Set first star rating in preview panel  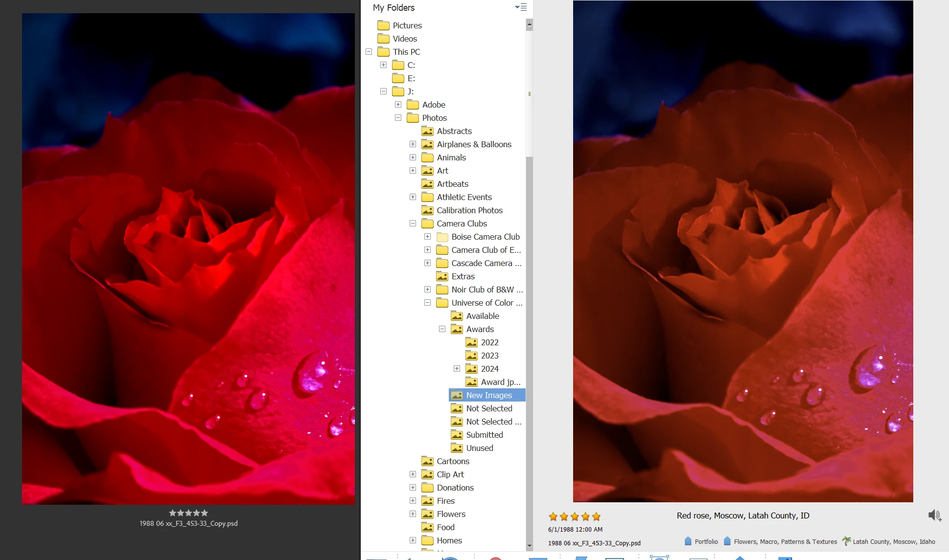553,516
